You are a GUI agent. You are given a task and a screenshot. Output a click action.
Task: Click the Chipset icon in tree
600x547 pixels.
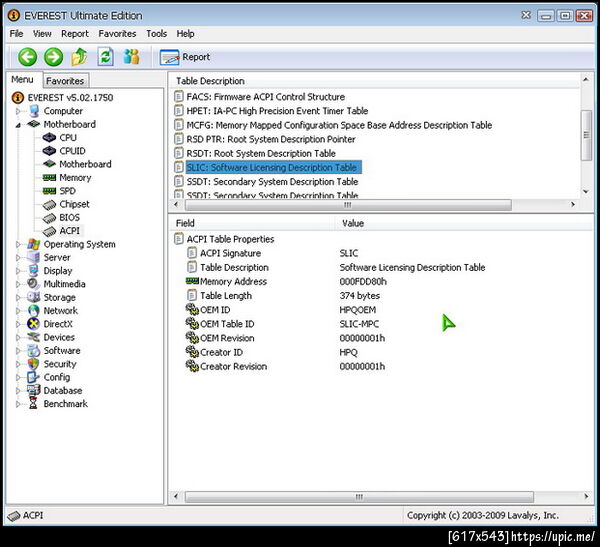click(x=49, y=205)
